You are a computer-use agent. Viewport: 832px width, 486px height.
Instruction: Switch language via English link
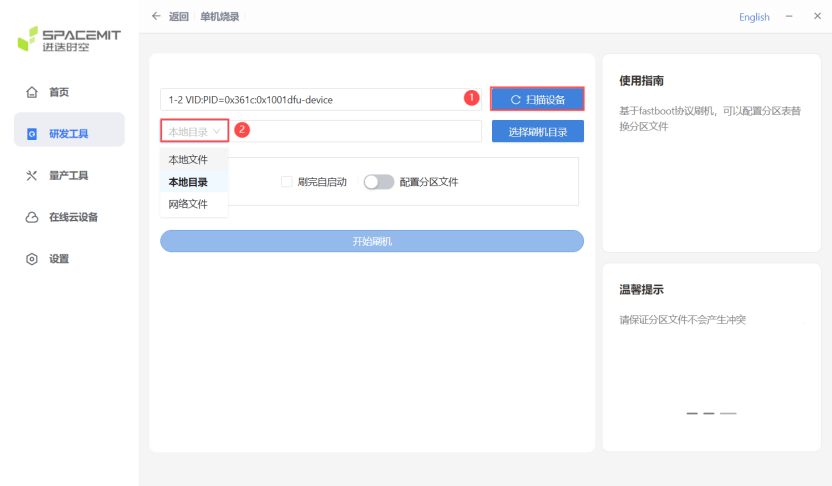(754, 17)
